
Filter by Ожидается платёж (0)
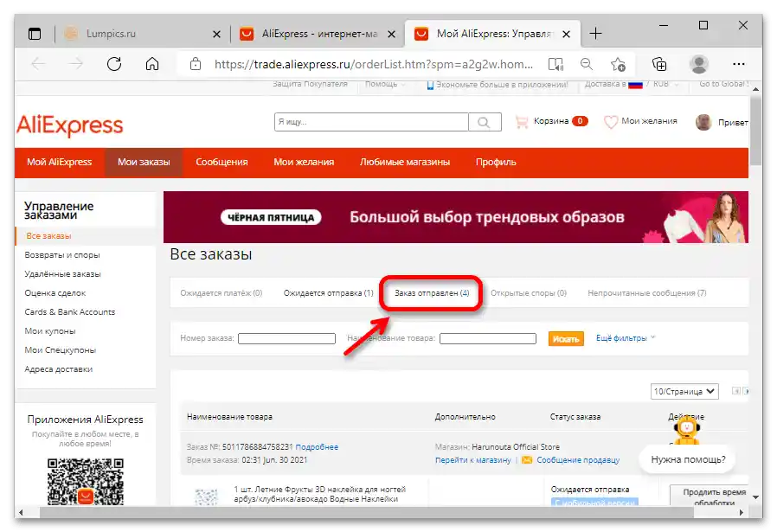pyautogui.click(x=221, y=293)
